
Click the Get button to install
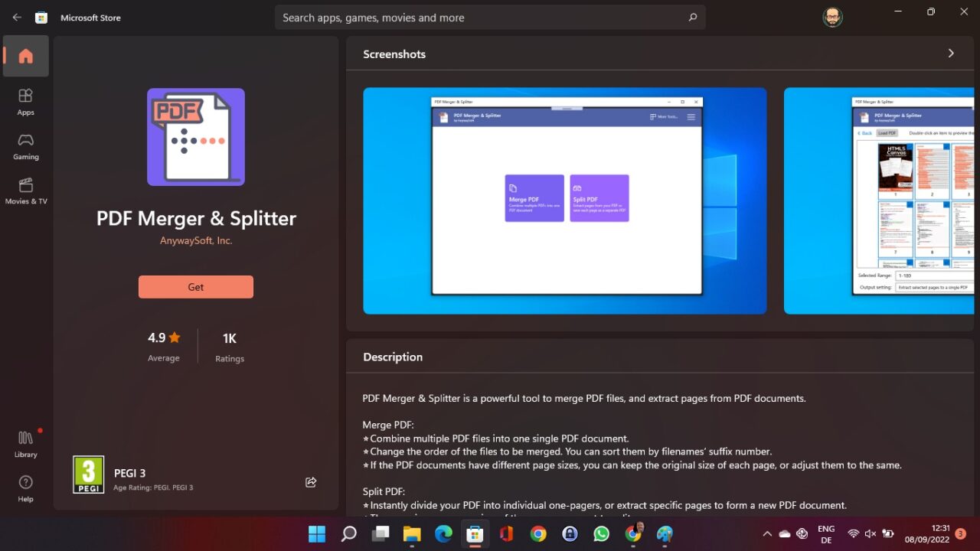195,286
